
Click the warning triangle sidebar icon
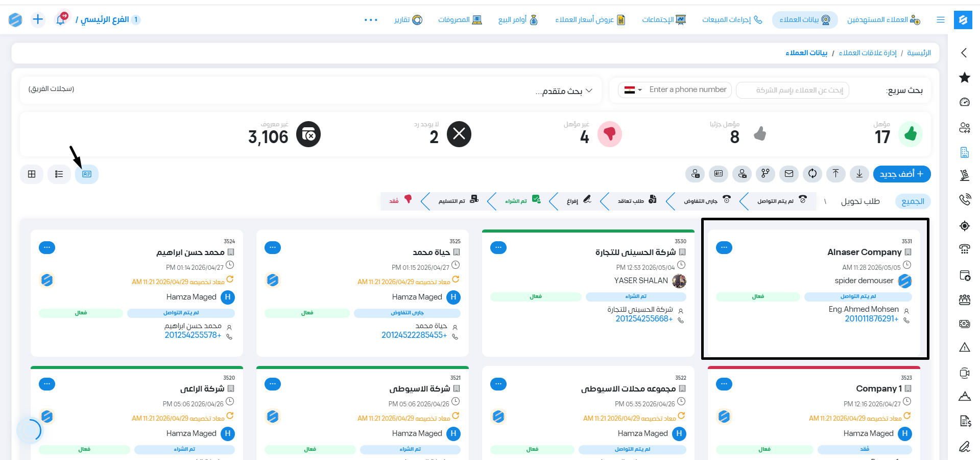tap(964, 348)
